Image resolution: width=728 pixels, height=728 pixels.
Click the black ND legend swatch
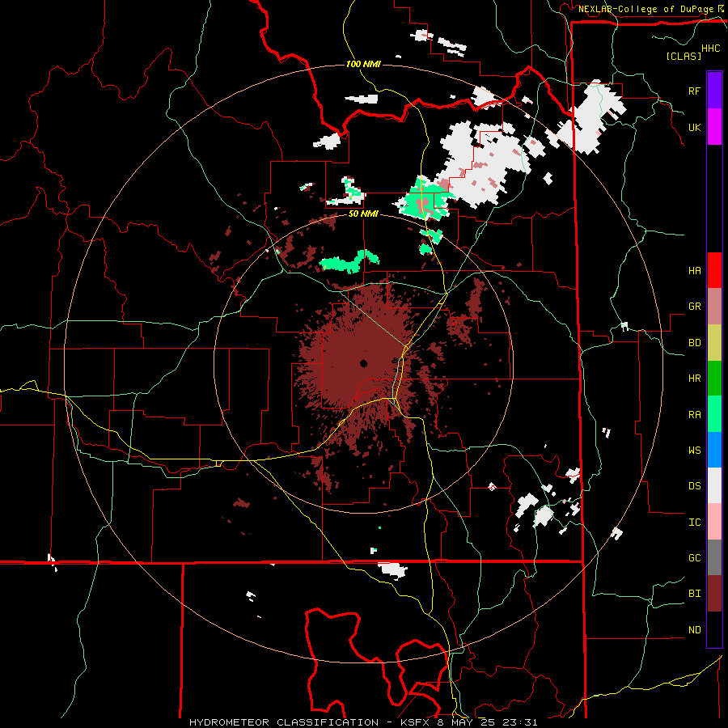point(714,629)
